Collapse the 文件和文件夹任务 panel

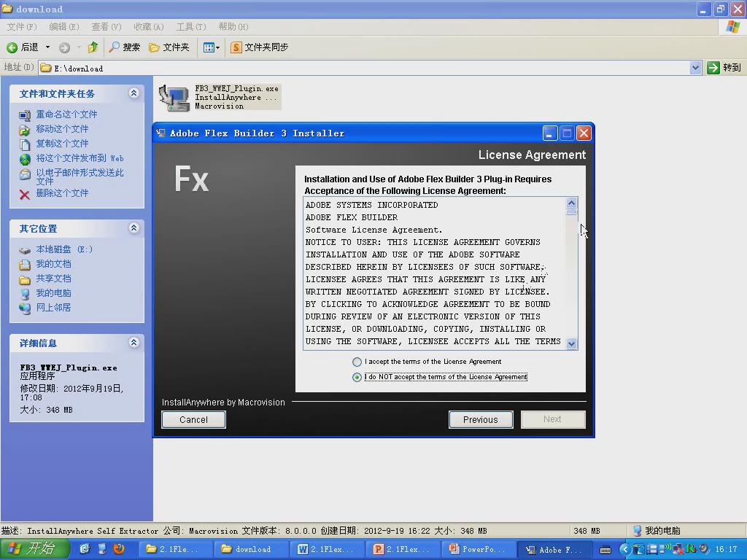[x=134, y=93]
